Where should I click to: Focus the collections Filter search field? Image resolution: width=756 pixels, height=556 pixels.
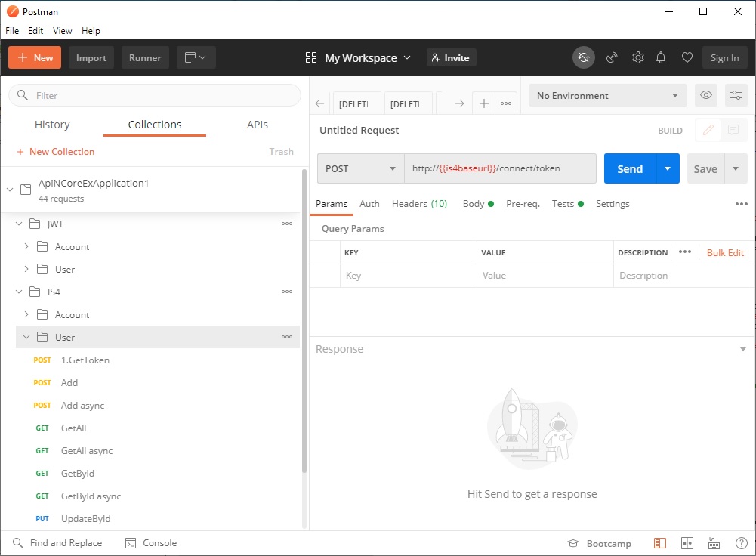(155, 95)
